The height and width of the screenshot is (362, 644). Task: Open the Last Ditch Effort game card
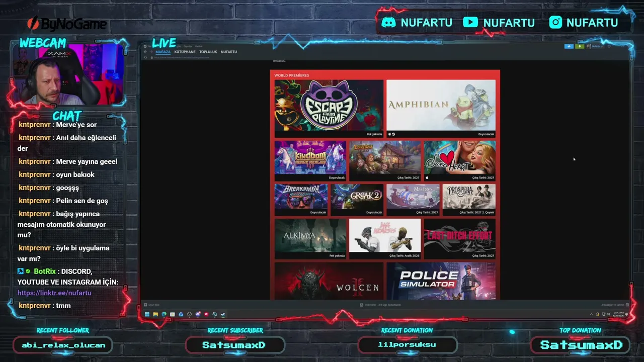459,238
